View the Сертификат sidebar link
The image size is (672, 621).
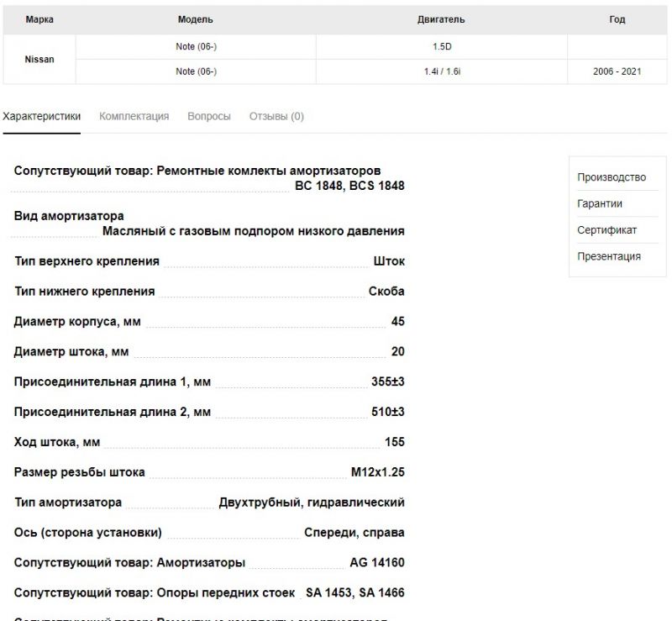tap(606, 229)
